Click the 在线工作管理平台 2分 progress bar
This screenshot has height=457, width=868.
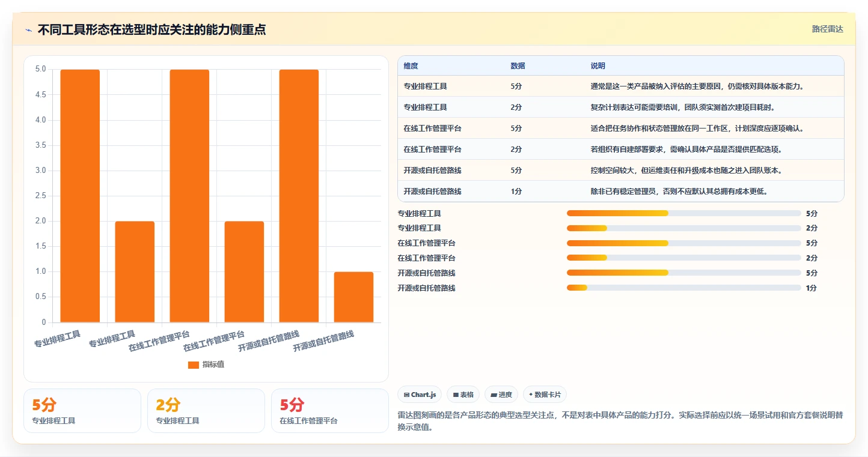point(683,258)
